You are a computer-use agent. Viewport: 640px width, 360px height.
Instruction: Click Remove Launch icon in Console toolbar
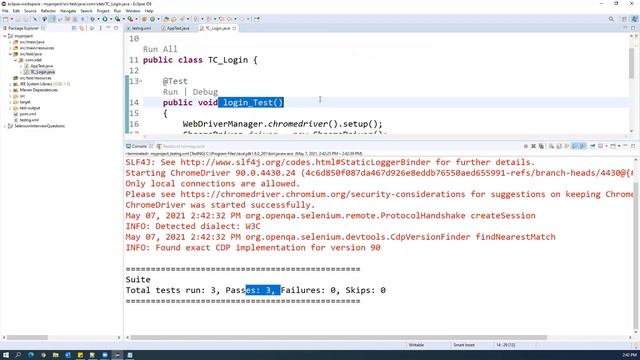click(533, 146)
